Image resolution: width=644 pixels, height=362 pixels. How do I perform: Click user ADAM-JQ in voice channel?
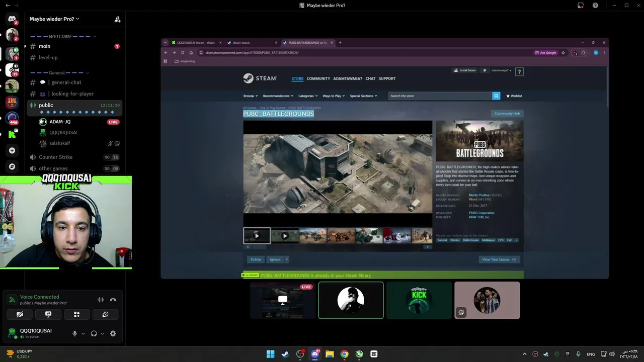(60, 122)
